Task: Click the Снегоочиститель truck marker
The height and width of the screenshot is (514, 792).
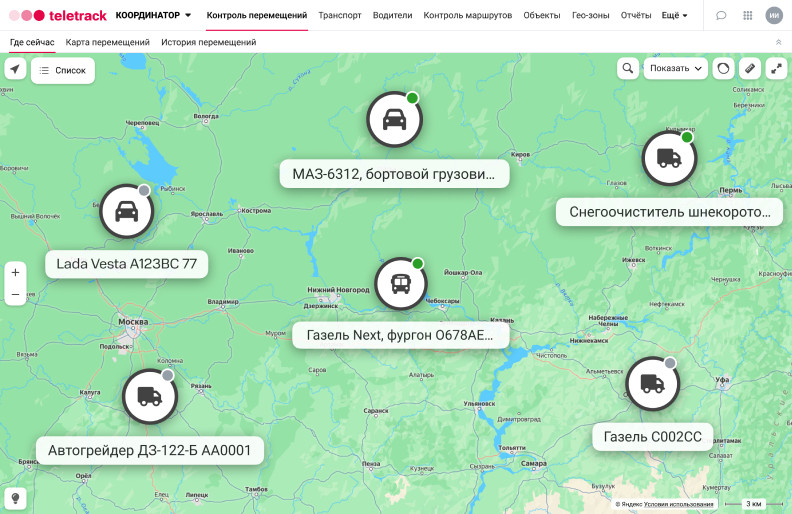Action: [669, 158]
